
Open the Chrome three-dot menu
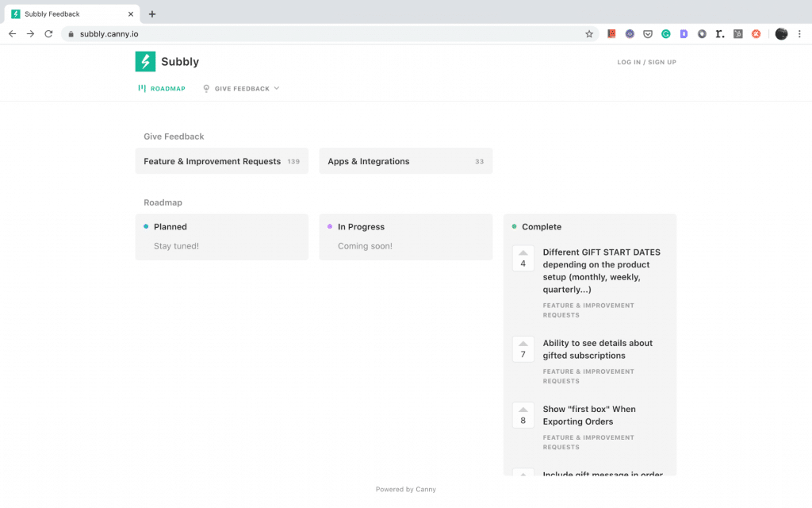pos(799,34)
